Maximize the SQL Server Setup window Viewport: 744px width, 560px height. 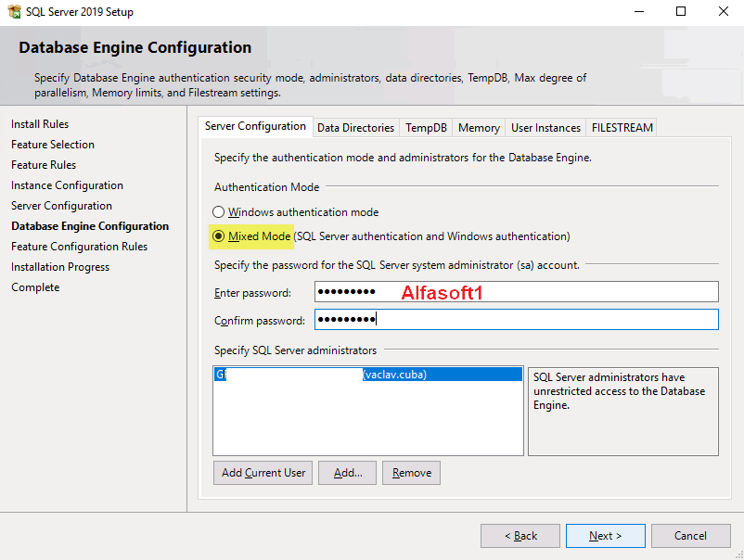coord(681,12)
